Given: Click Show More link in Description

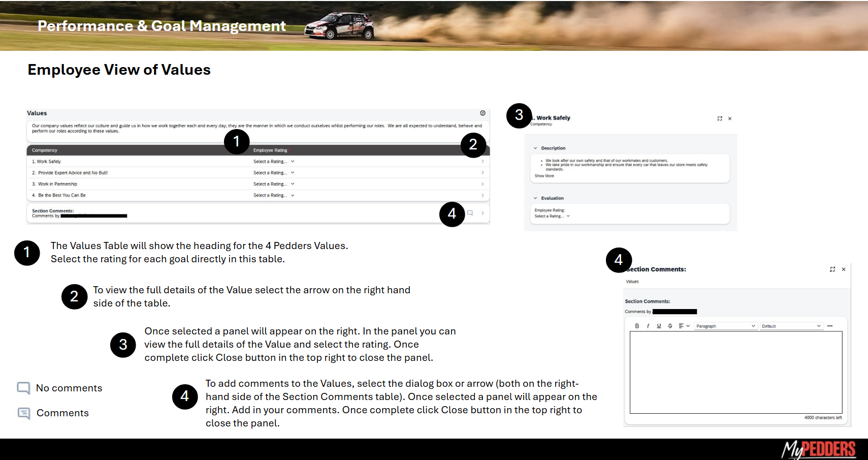Looking at the screenshot, I should 544,176.
